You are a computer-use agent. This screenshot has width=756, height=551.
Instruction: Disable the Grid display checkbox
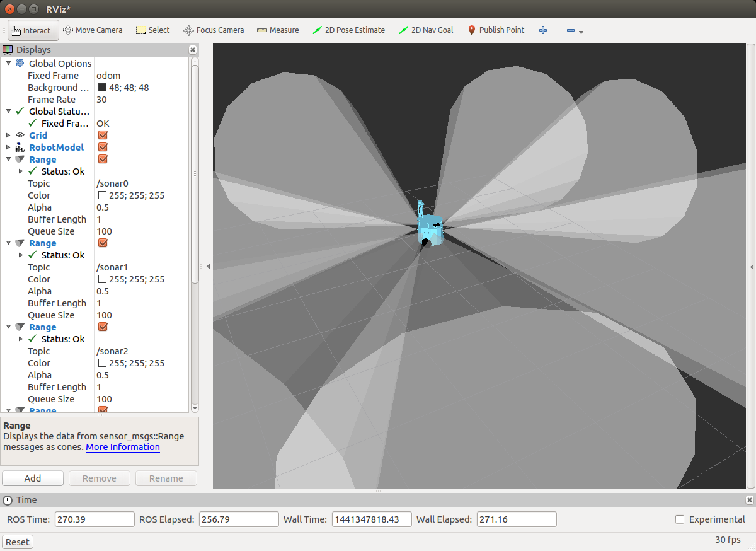click(x=103, y=136)
